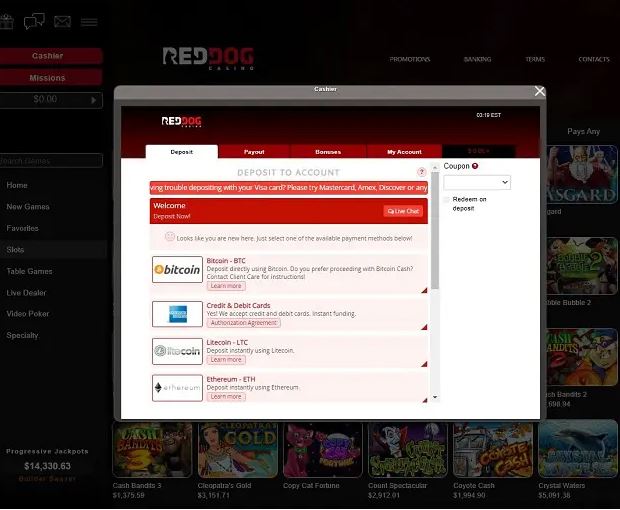
Task: Select the ethereum logo payment method
Action: (x=177, y=388)
